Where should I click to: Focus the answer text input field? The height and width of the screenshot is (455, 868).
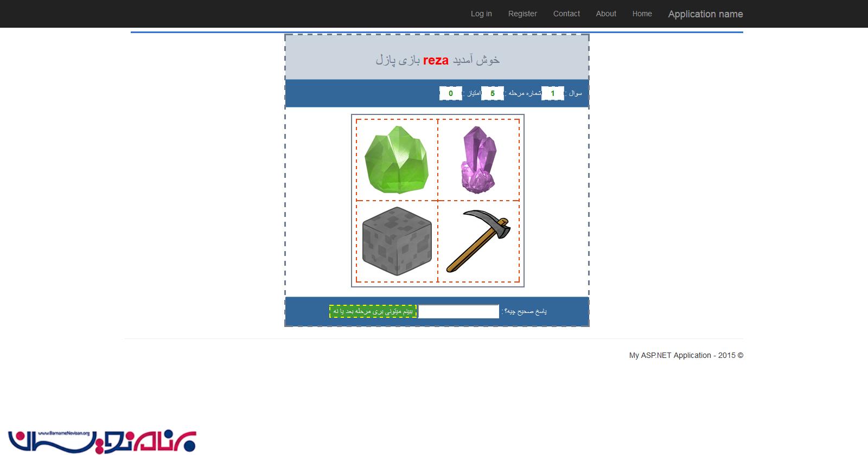tap(458, 311)
